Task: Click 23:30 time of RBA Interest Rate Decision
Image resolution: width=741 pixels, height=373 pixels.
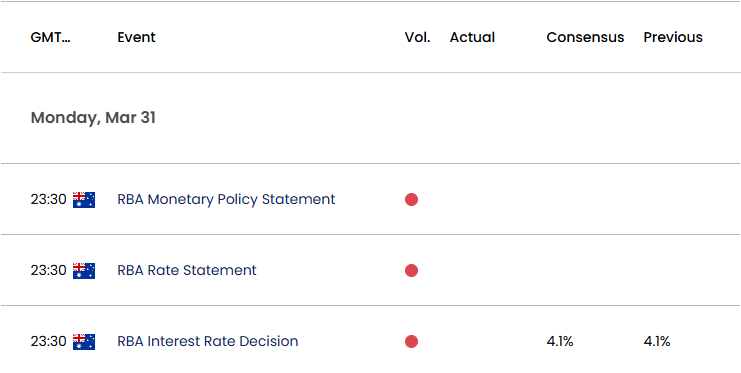Action: (48, 341)
